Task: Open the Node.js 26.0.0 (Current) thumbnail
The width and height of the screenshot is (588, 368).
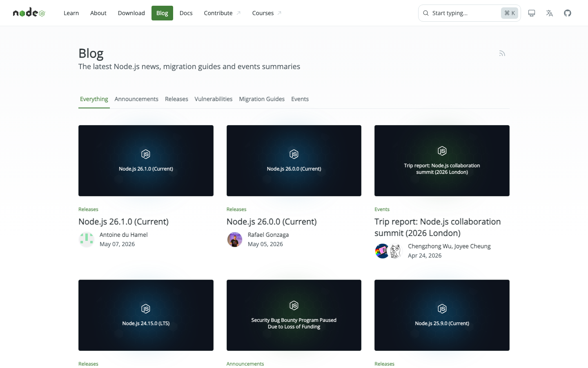Action: point(294,161)
